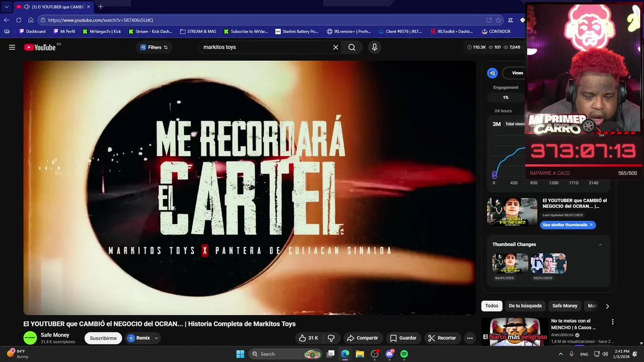This screenshot has width=644, height=362.
Task: Open the Mi Perfil bookmark
Action: [x=64, y=31]
